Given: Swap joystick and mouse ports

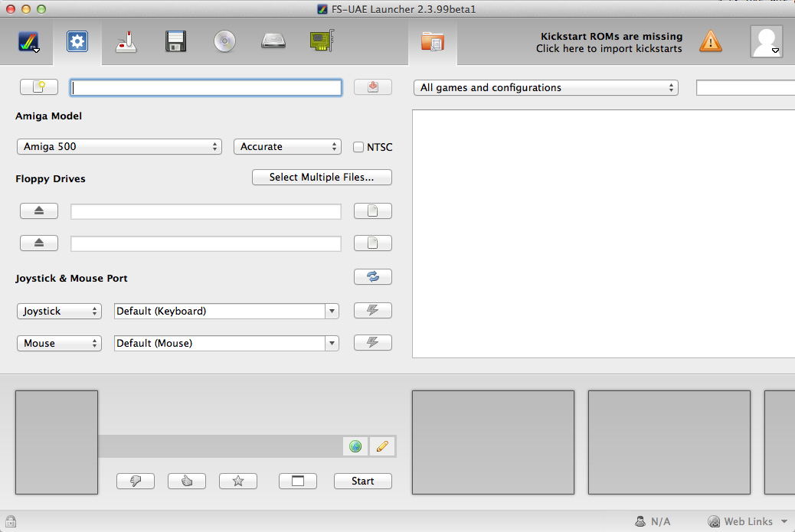Looking at the screenshot, I should coord(373,277).
